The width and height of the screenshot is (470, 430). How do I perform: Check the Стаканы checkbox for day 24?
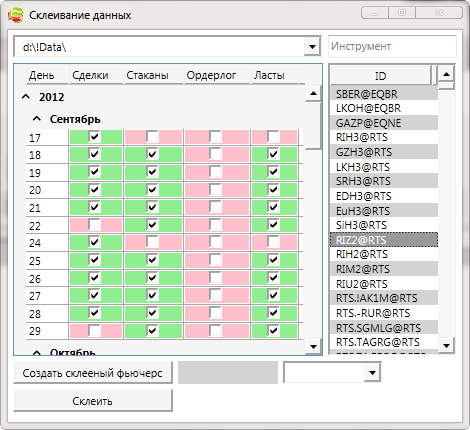152,242
